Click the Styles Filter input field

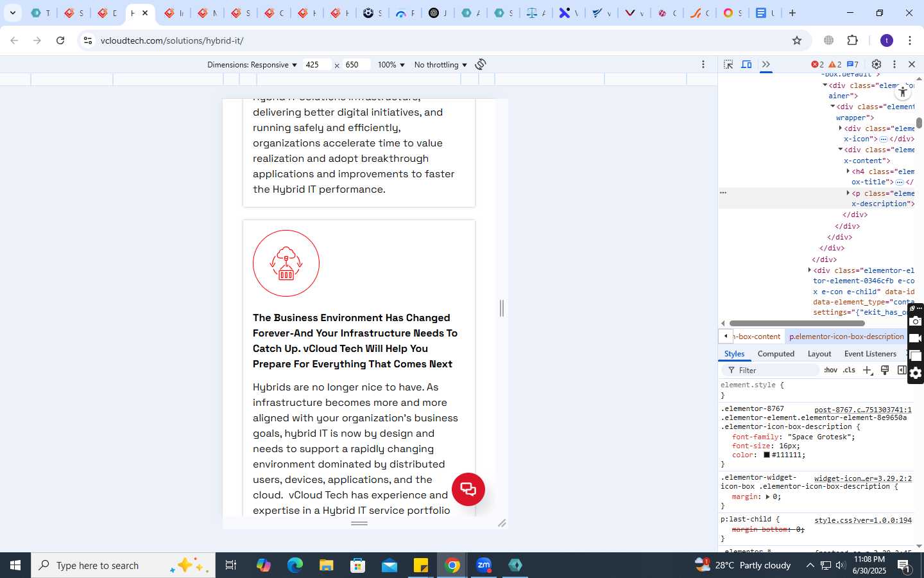pos(772,371)
